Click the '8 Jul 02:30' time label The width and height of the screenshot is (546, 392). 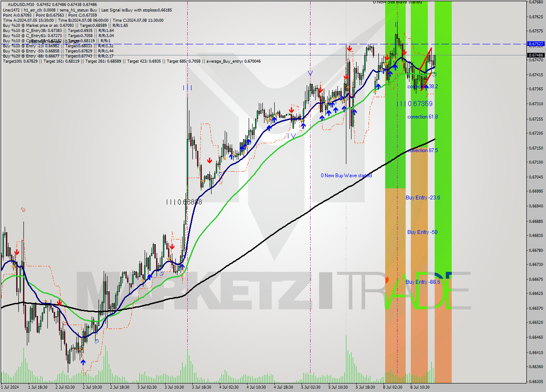[392, 387]
